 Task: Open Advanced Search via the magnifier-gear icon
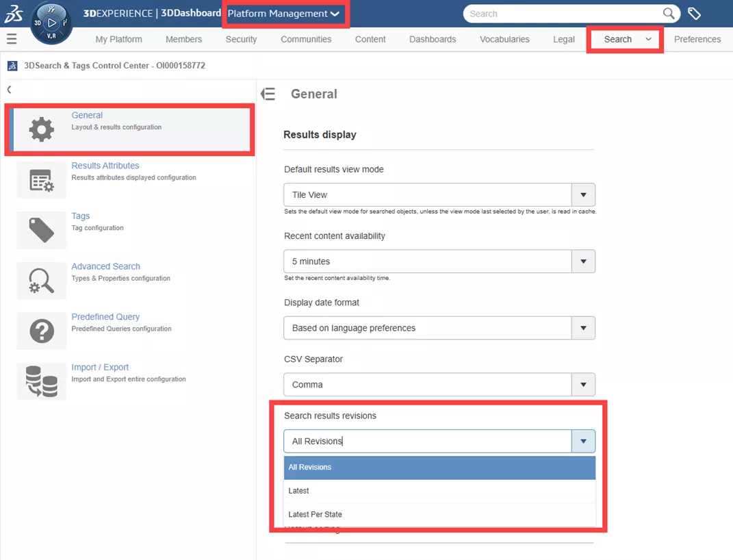[41, 281]
